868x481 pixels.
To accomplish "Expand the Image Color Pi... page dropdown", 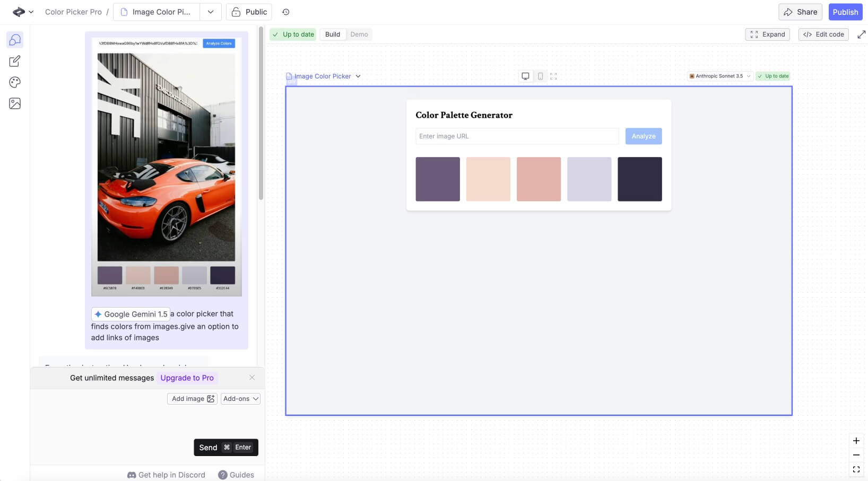I will [x=211, y=12].
